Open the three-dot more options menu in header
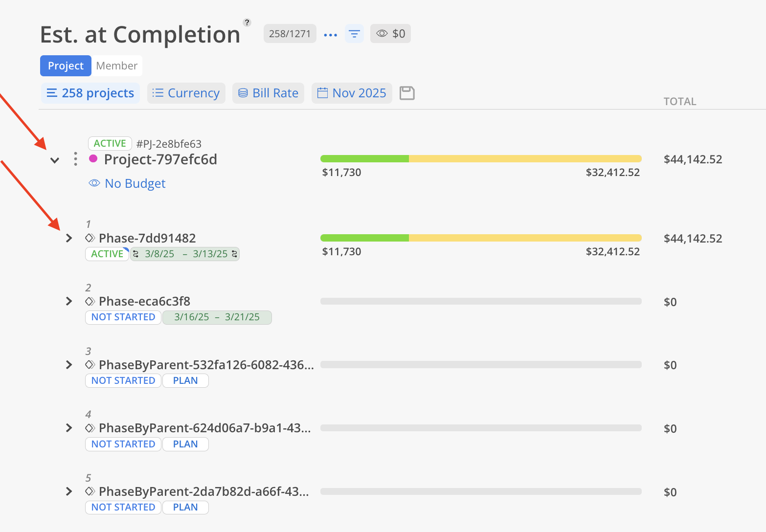 pyautogui.click(x=331, y=35)
